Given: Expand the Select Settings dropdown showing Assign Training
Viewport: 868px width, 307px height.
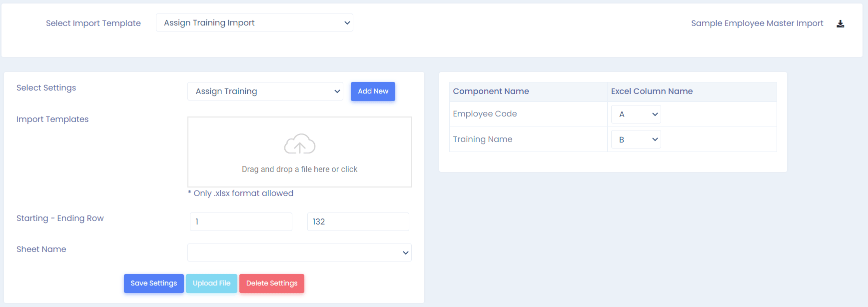Looking at the screenshot, I should tap(265, 91).
